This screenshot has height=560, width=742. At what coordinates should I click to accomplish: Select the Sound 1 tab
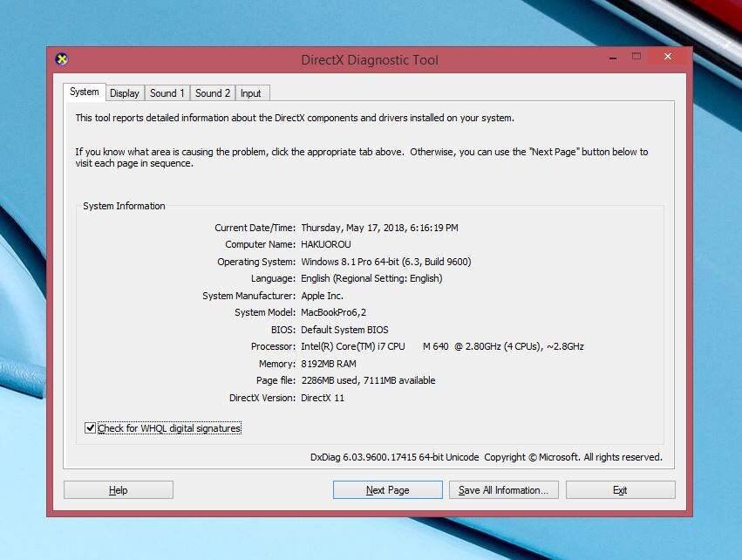(x=167, y=93)
